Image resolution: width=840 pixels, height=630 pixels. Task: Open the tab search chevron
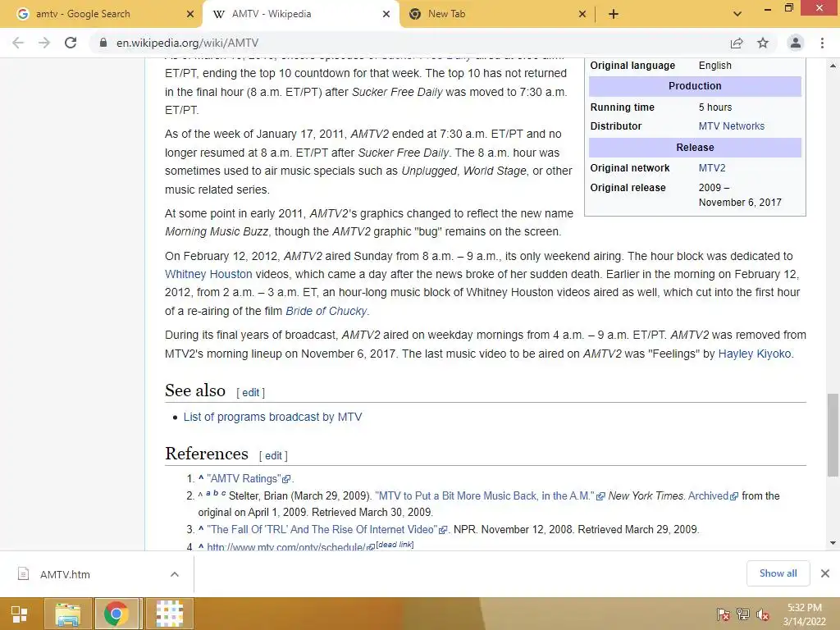click(737, 14)
